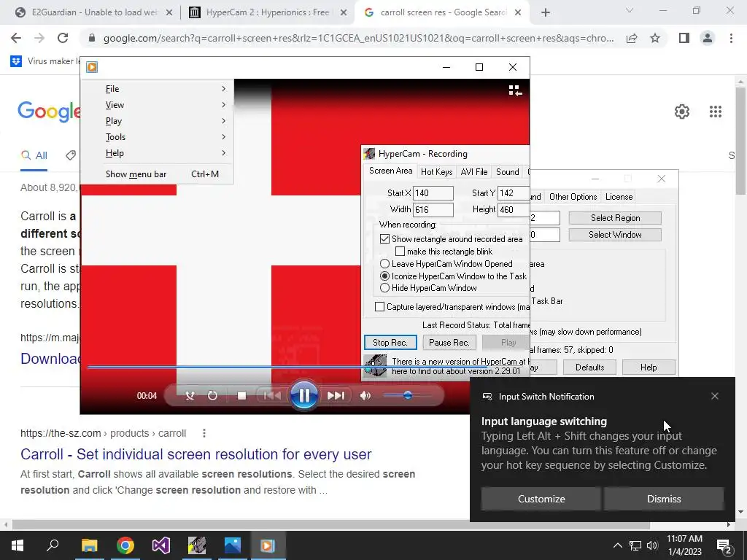The width and height of the screenshot is (747, 560).
Task: Enable make this rectangle blink
Action: coord(400,252)
